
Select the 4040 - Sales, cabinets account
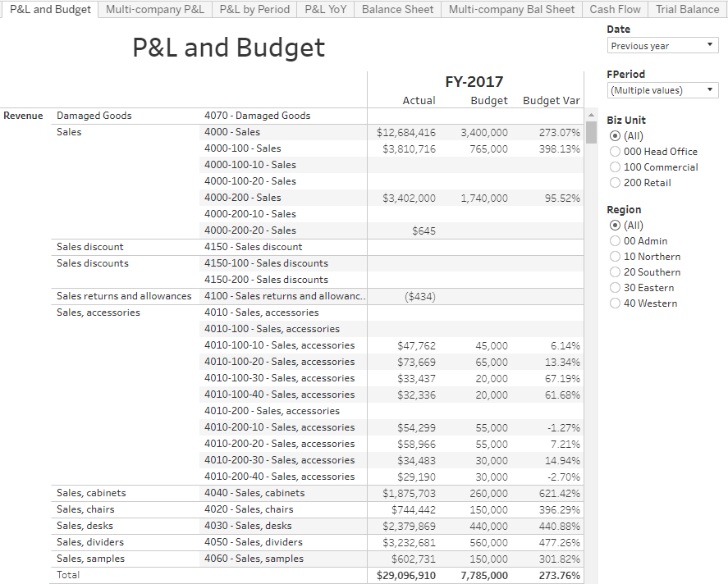pyautogui.click(x=255, y=493)
